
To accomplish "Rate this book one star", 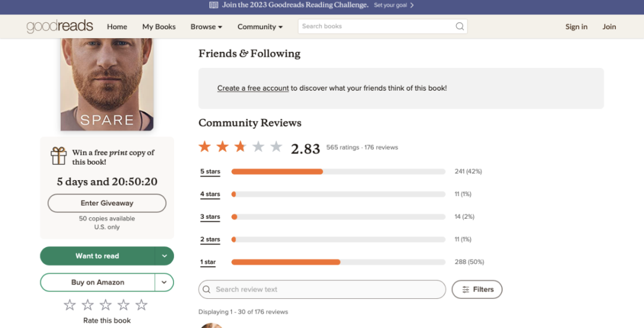I will 70,305.
